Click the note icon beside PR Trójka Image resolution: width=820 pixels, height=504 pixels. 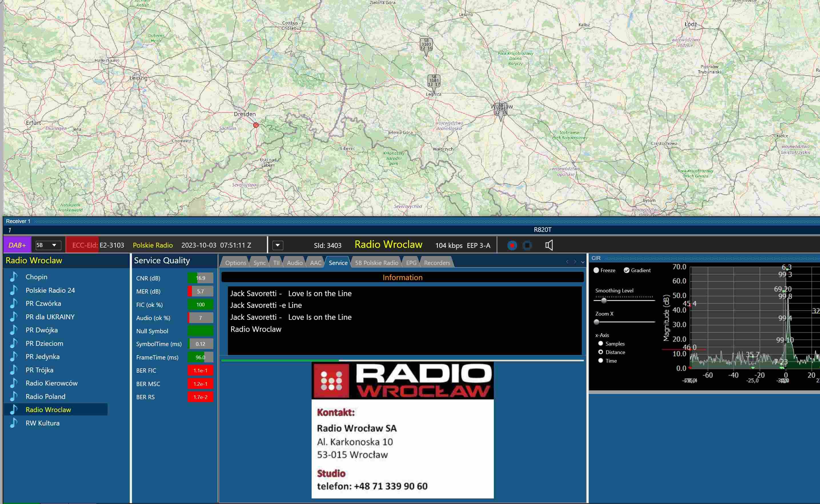tap(14, 370)
